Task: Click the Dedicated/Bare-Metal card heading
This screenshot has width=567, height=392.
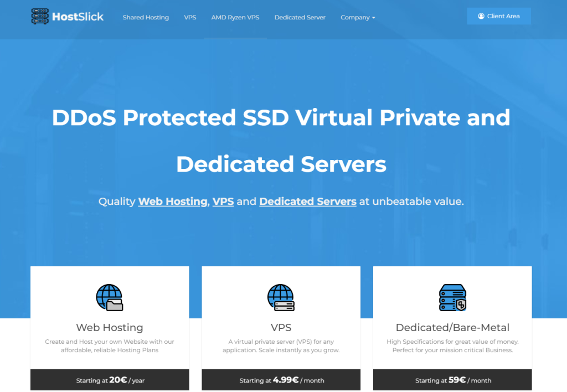Action: [452, 327]
